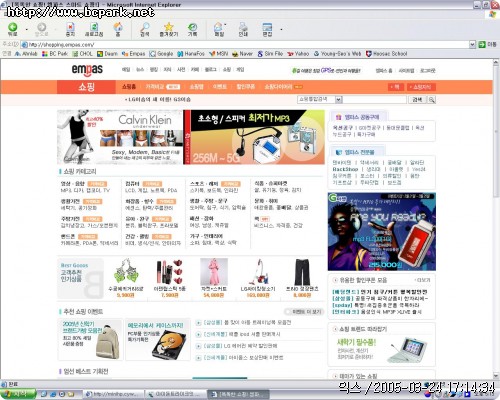Click the 이벤트 더 보기 button
The image size is (500, 400).
coord(305,312)
